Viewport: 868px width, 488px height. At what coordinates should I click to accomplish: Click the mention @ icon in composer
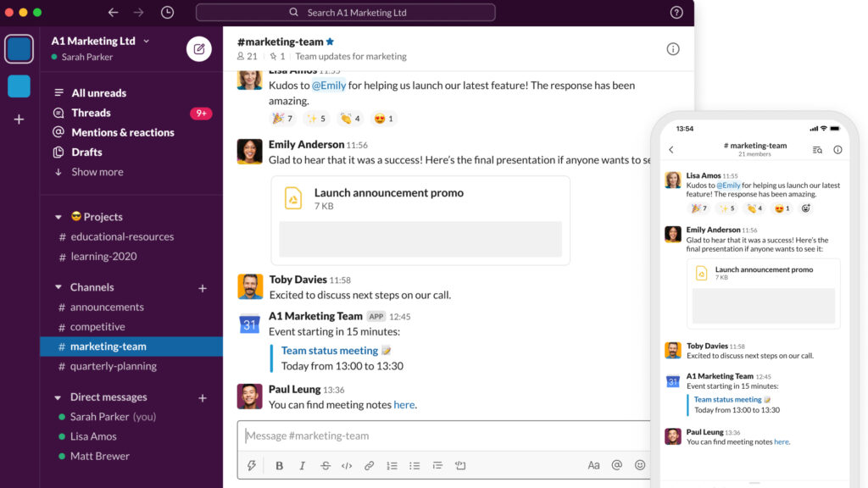pyautogui.click(x=617, y=465)
